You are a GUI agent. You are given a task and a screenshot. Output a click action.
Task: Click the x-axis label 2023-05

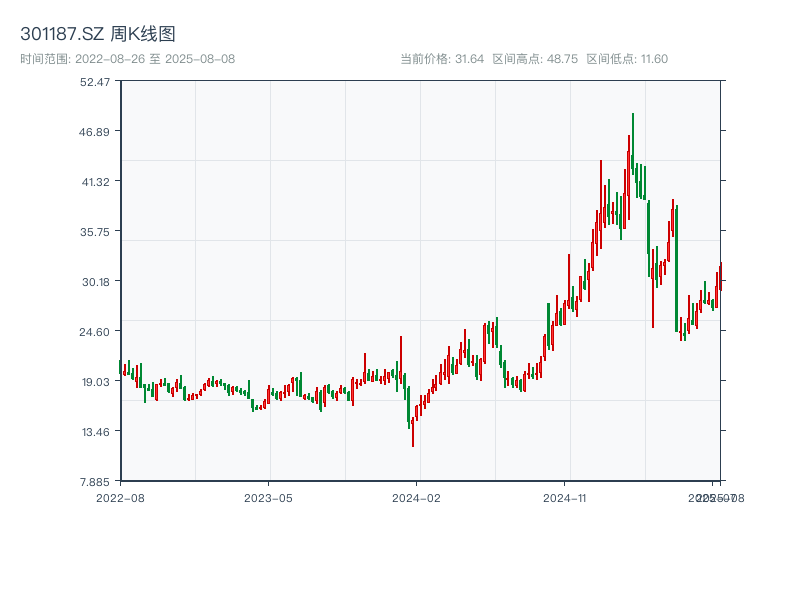click(x=268, y=498)
